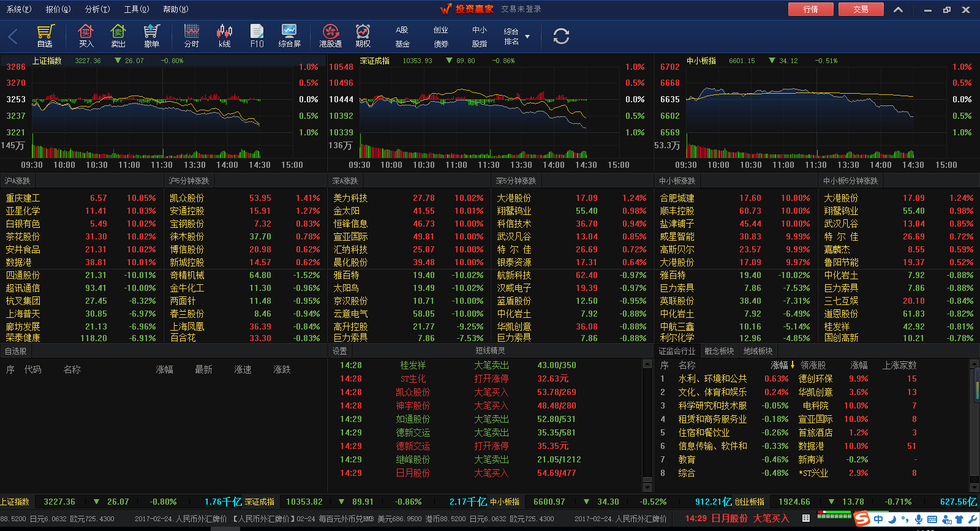Screen dimensions: 980x531
Task: Click the 基金 toolbar link
Action: pos(402,44)
